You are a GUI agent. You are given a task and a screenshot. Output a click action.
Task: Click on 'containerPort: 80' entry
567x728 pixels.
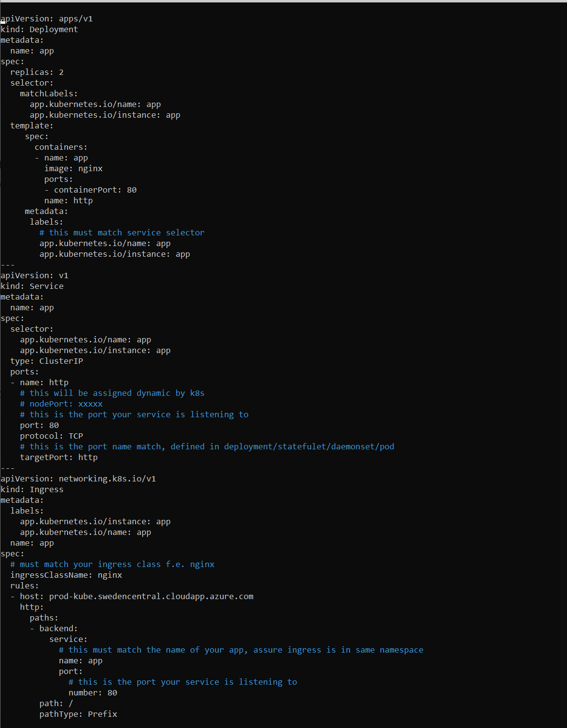pyautogui.click(x=95, y=190)
